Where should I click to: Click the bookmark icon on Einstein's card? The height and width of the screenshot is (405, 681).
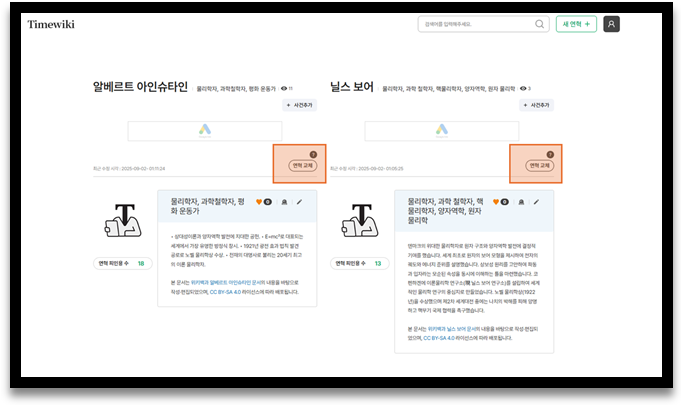282,202
